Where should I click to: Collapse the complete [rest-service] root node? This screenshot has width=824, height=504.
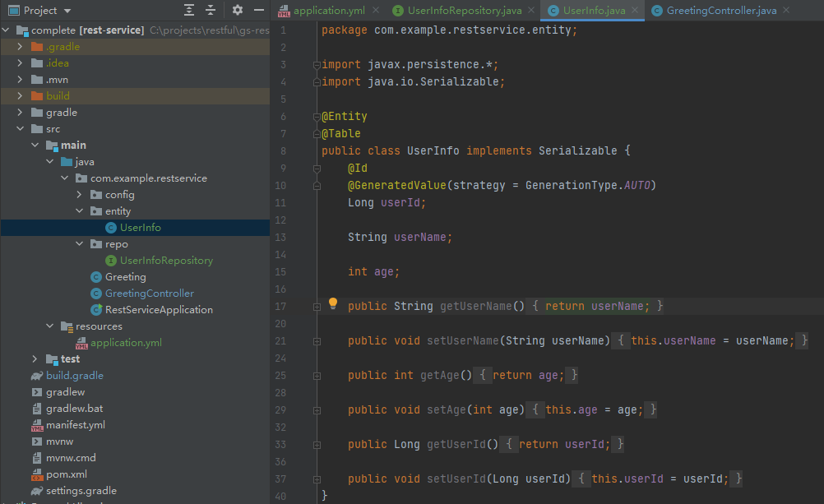(x=6, y=30)
